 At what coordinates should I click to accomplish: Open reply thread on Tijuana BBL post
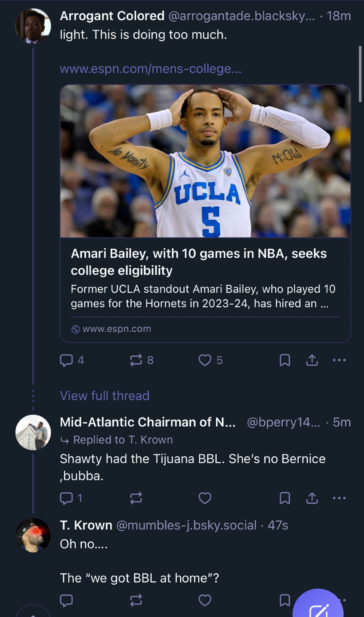tap(67, 498)
